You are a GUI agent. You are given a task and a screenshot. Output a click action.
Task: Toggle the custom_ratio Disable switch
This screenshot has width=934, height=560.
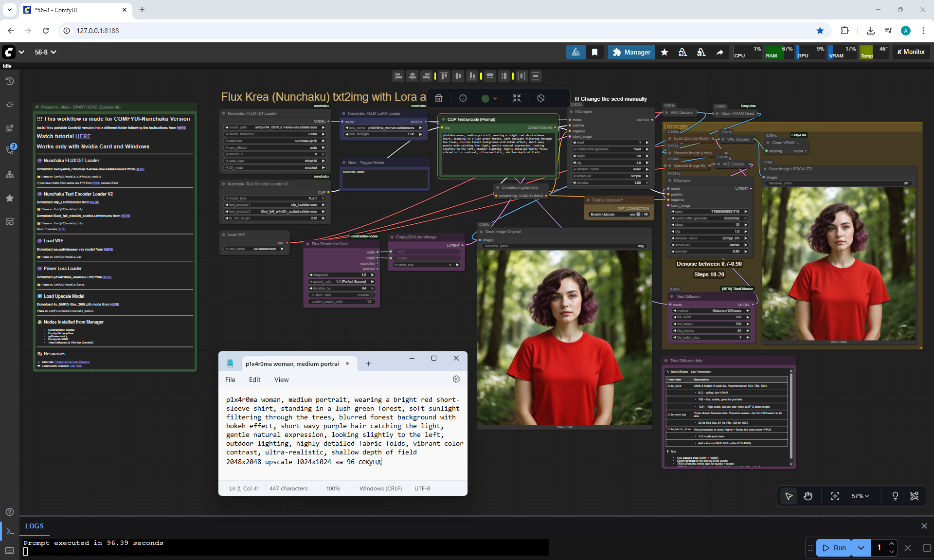tap(372, 295)
